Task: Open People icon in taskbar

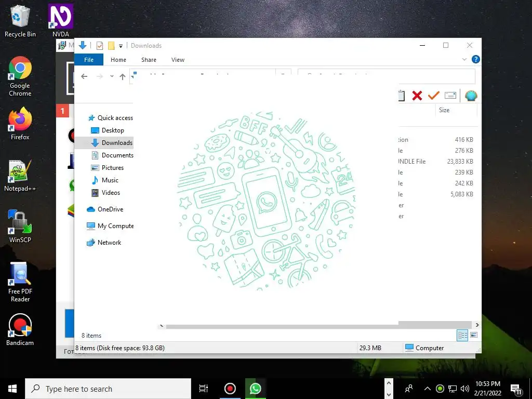Action: [x=409, y=389]
